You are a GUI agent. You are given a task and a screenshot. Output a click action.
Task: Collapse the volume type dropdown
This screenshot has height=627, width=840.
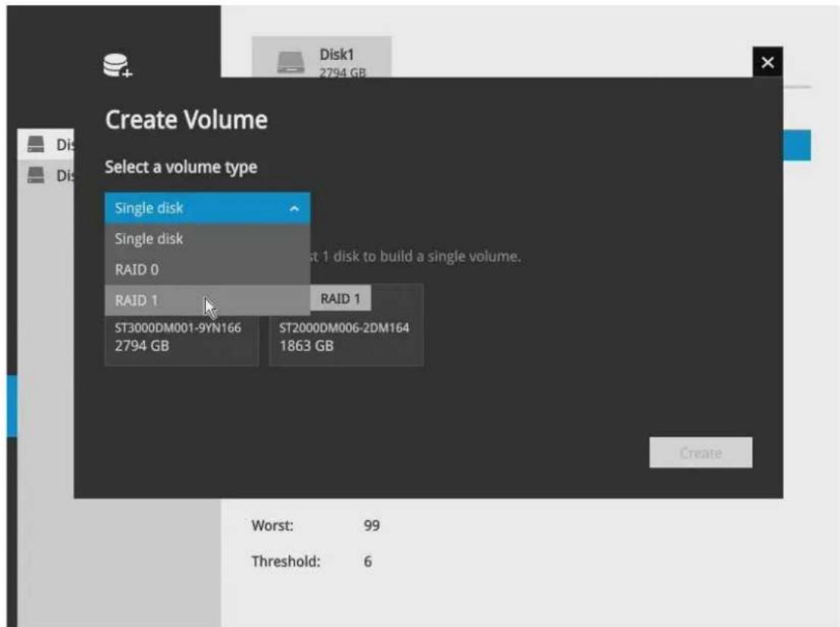pos(207,208)
